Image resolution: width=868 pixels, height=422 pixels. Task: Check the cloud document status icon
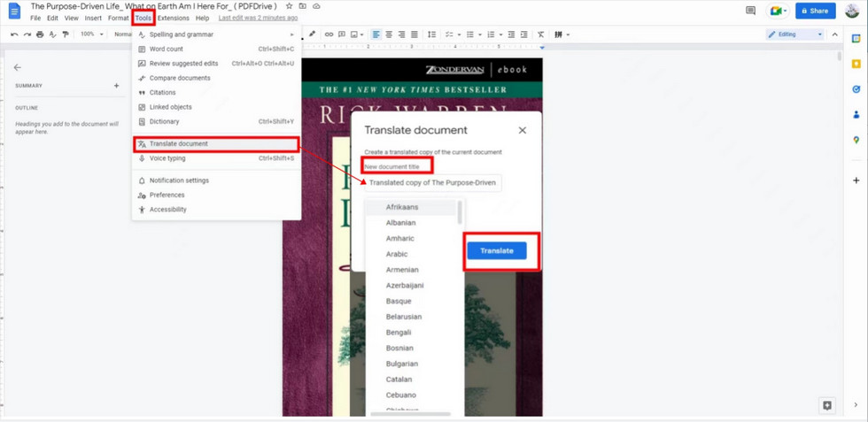pos(317,6)
